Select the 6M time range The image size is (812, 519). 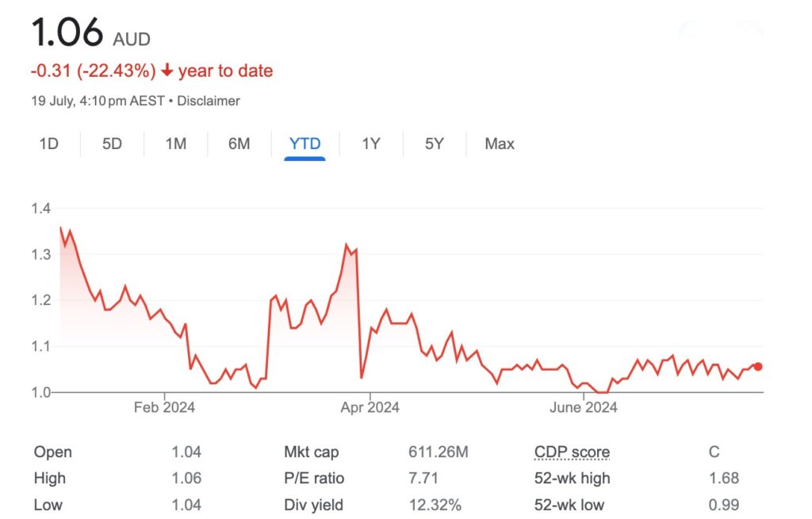point(239,143)
